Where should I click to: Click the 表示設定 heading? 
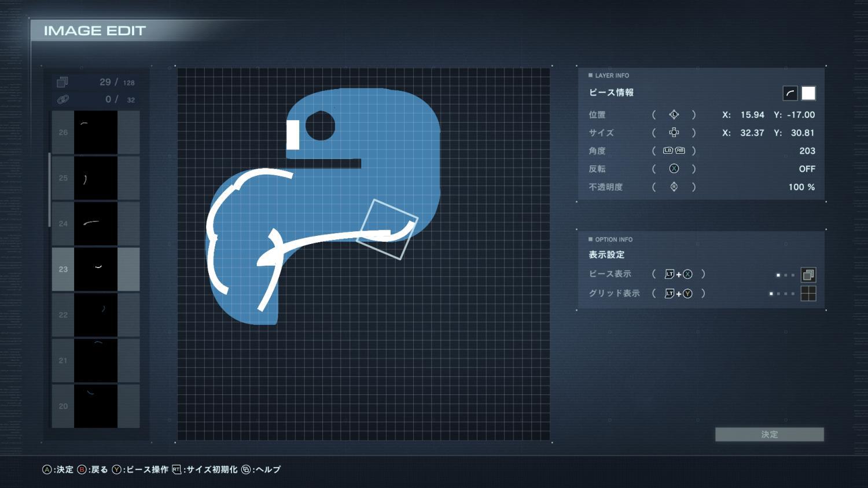click(606, 254)
